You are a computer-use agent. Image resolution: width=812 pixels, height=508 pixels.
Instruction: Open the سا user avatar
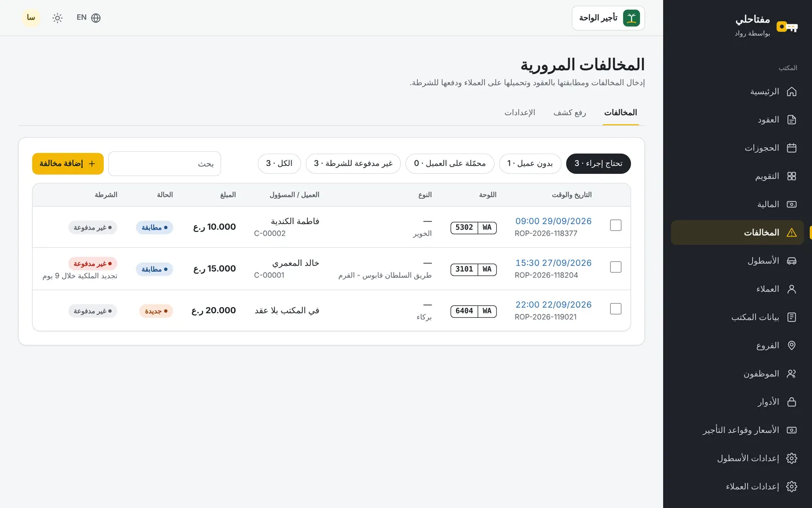pos(31,18)
